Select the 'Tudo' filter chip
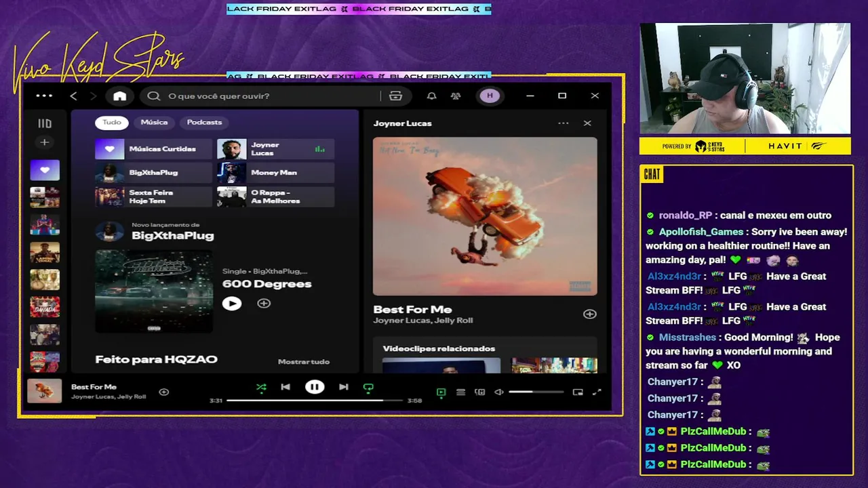 (112, 123)
